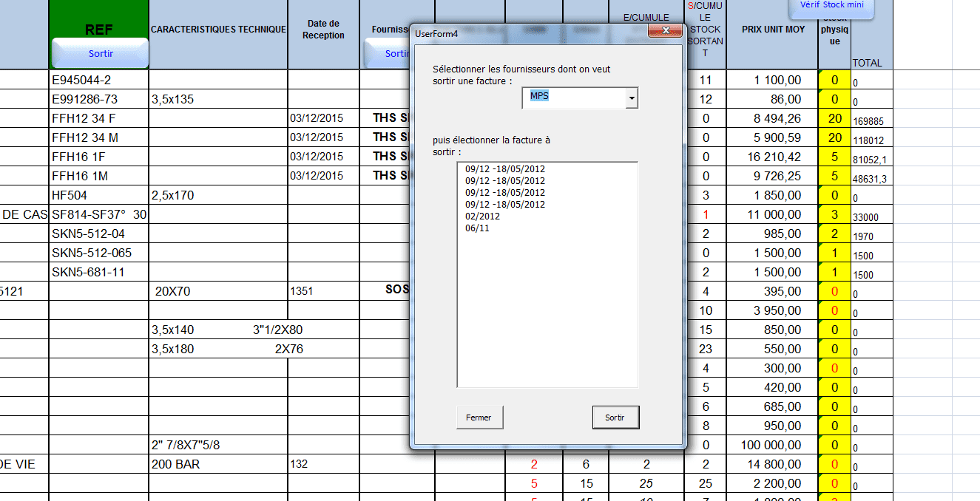Select cell FFH16 1M
Screen dimensions: 980x501
[x=99, y=176]
